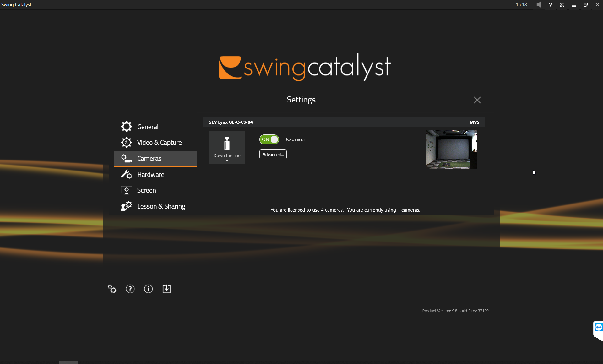
Task: Click the camera preview thumbnail
Action: coord(451,149)
